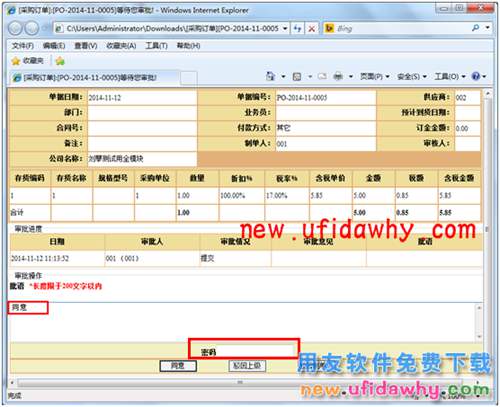Click the Home page icon in command bar
This screenshot has height=407, width=500.
(270, 77)
